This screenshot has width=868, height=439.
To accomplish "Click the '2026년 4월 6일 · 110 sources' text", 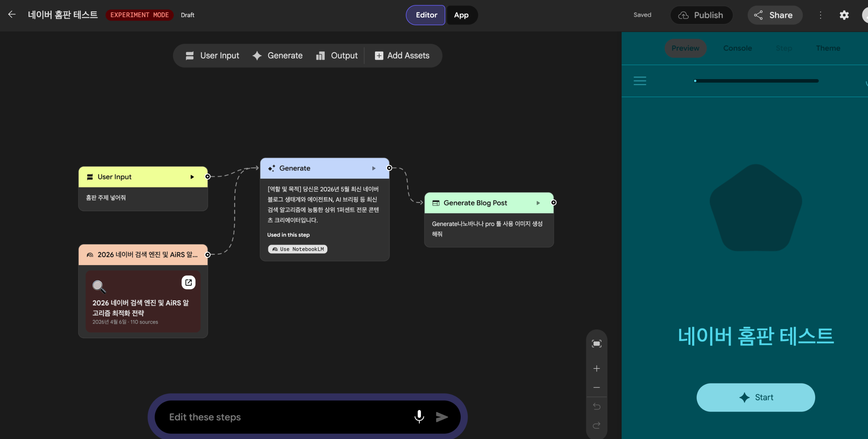I will (125, 322).
